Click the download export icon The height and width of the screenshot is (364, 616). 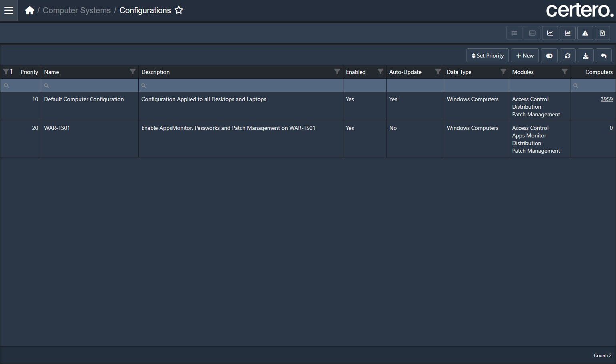click(586, 56)
